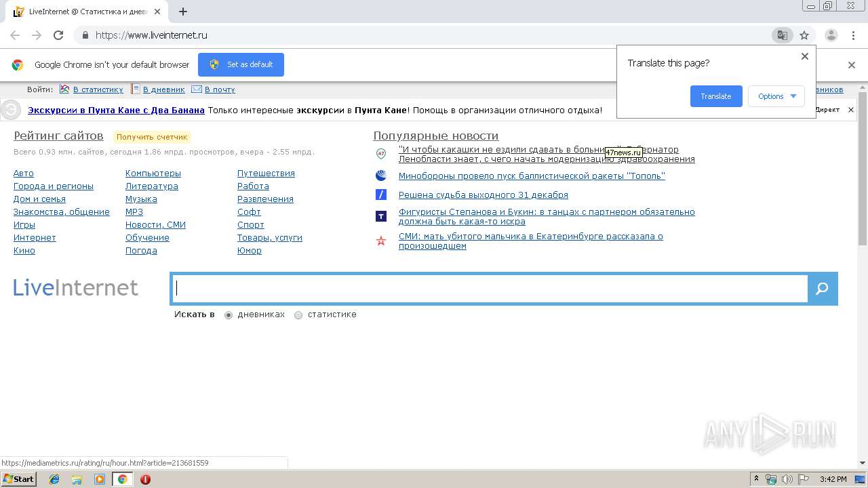Click the Topol missile news source icon

[381, 176]
